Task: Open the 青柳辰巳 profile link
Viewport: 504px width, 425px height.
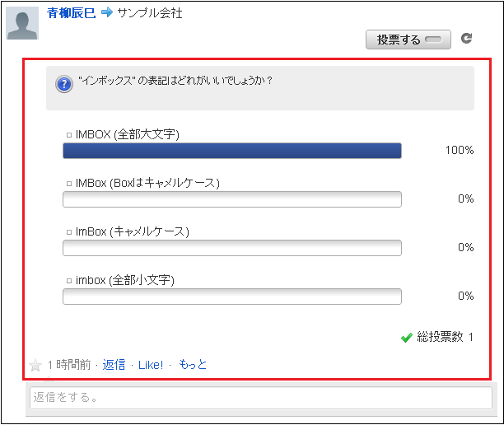Action: coord(71,13)
